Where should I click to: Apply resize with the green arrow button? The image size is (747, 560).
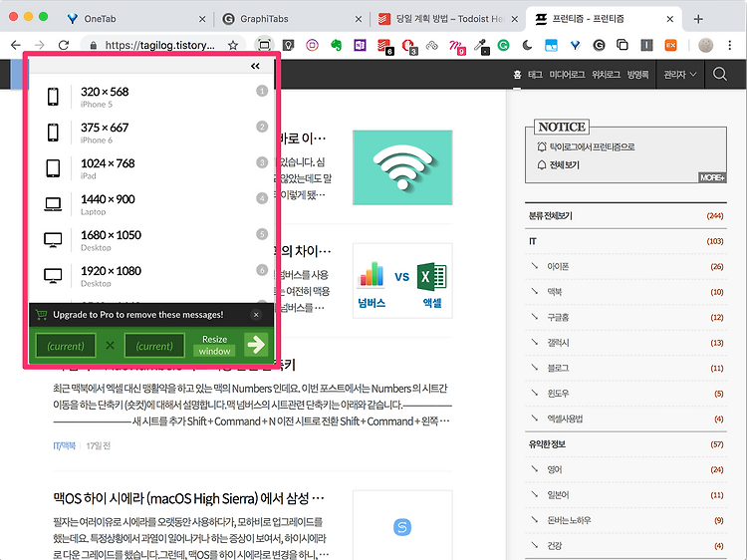(256, 345)
